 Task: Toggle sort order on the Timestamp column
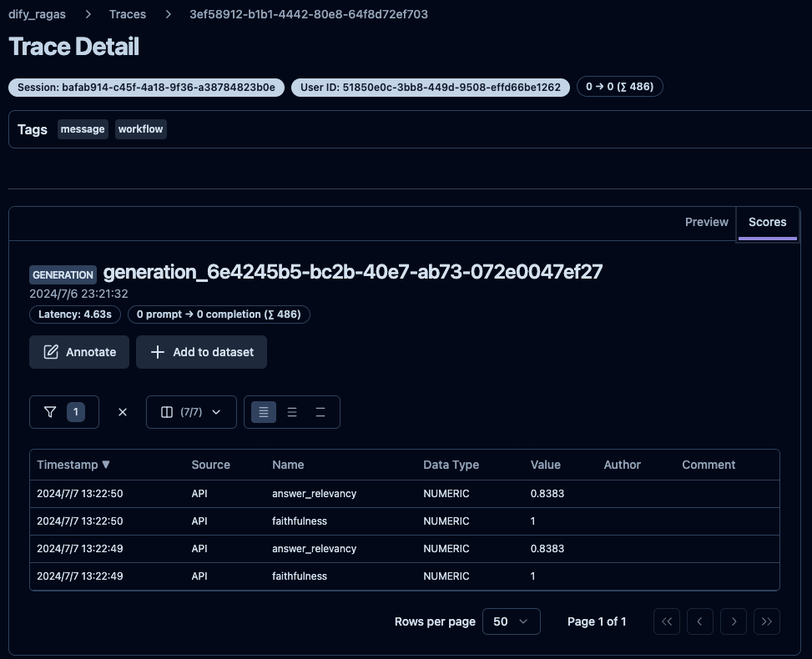coord(73,465)
